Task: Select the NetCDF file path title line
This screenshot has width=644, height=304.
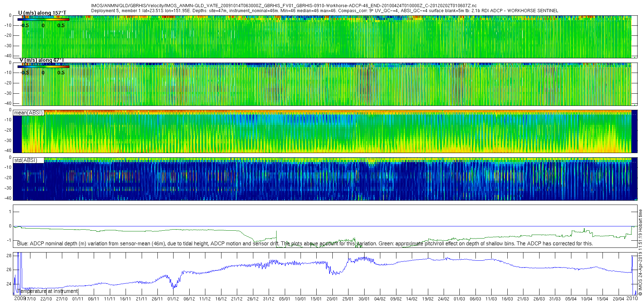Action: 284,6
